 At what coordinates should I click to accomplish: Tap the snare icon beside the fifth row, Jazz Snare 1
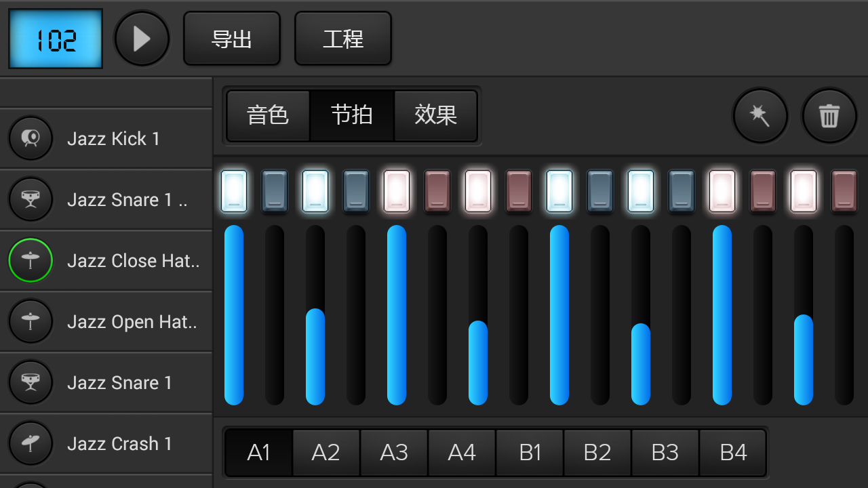pos(31,382)
